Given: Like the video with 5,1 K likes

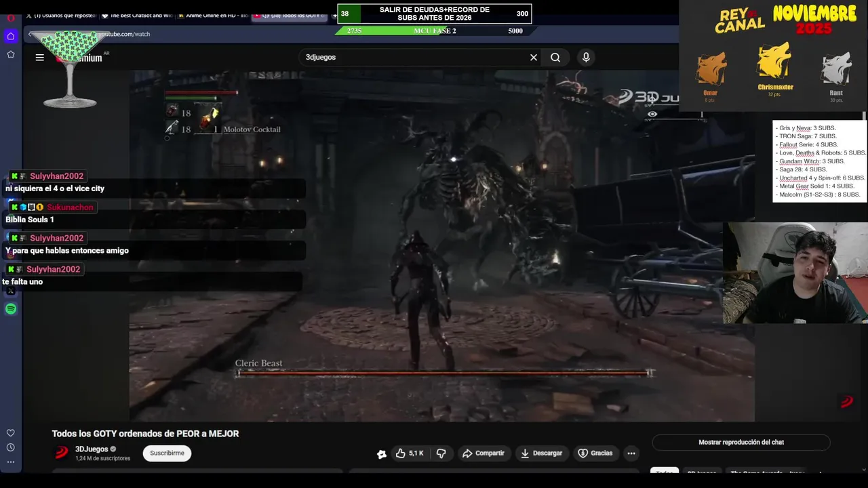Looking at the screenshot, I should [x=410, y=453].
